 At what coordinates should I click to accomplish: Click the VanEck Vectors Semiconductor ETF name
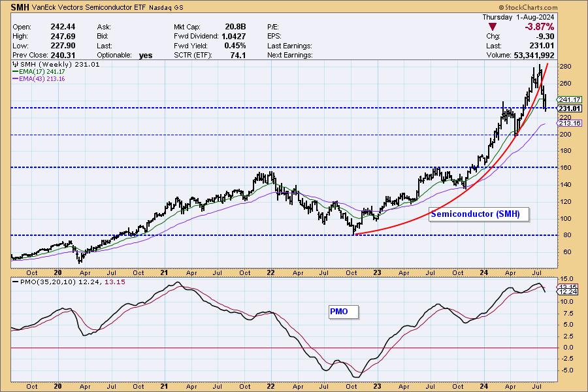[x=89, y=7]
